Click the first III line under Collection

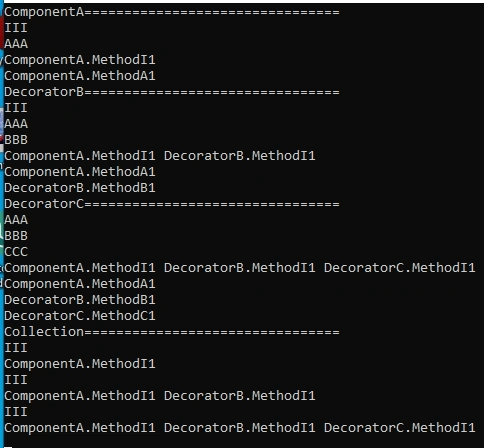coord(16,348)
